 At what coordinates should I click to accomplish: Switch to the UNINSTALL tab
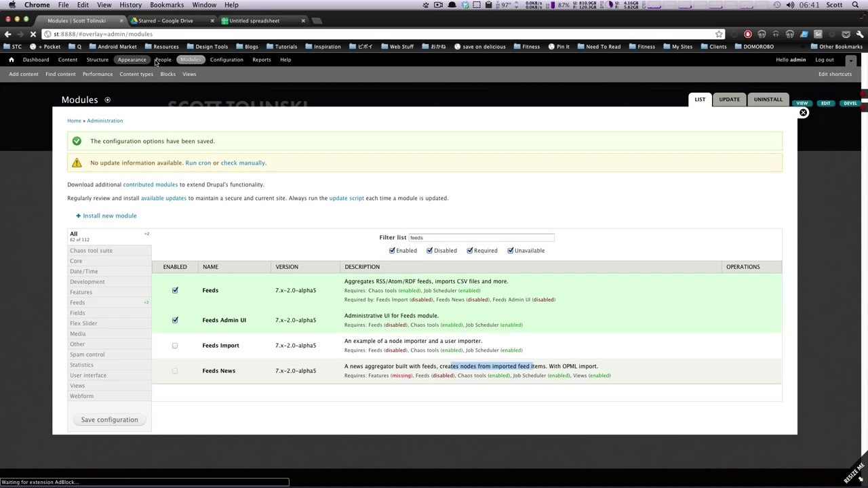(768, 100)
